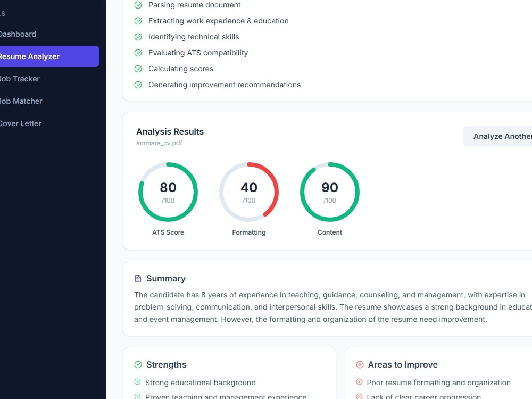Click the summary paragraph about the candidate
The height and width of the screenshot is (399, 532).
[333, 307]
